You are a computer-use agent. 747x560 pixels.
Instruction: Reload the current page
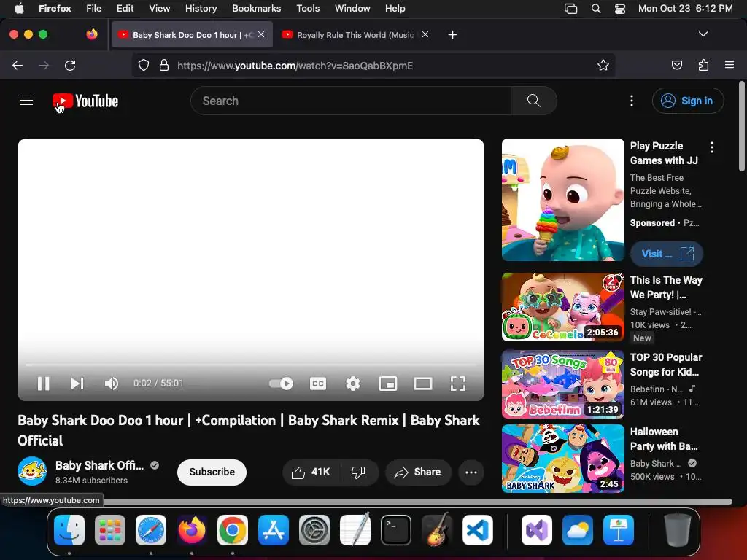tap(70, 65)
